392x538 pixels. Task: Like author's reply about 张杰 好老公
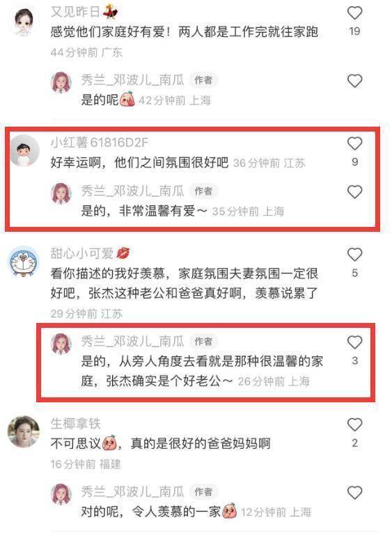354,342
